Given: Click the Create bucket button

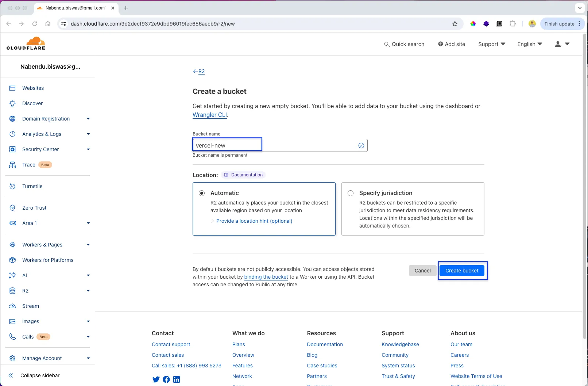Looking at the screenshot, I should point(462,271).
